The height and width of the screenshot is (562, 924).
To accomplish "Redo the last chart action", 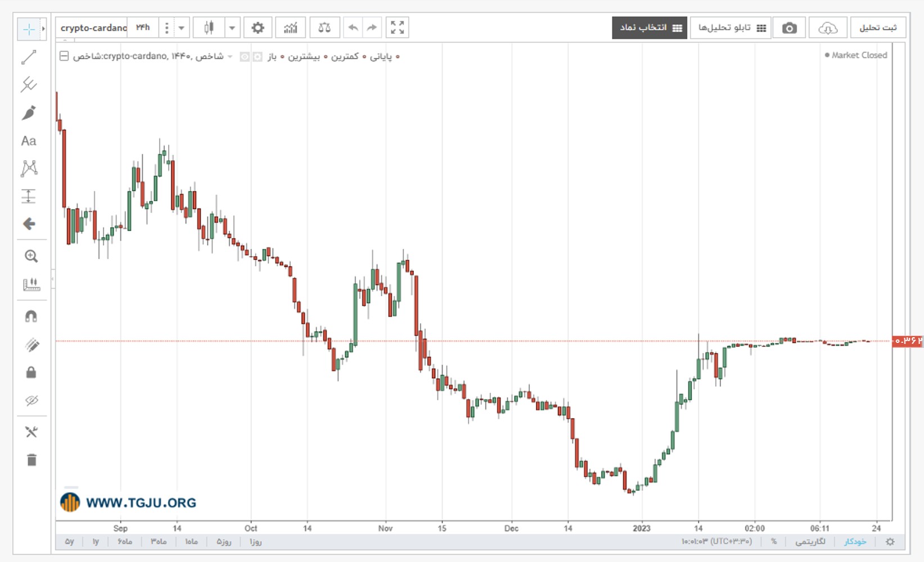I will (372, 28).
